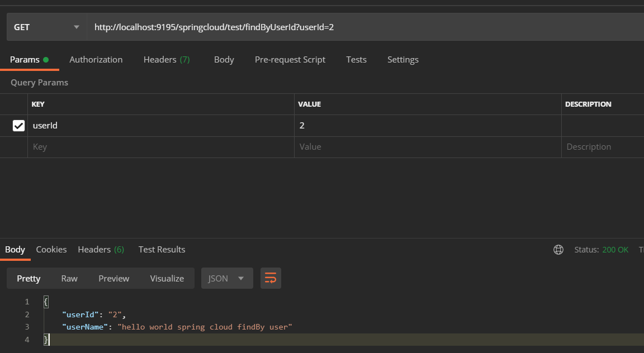Click the empty Key placeholder field
644x353 pixels.
coord(160,147)
